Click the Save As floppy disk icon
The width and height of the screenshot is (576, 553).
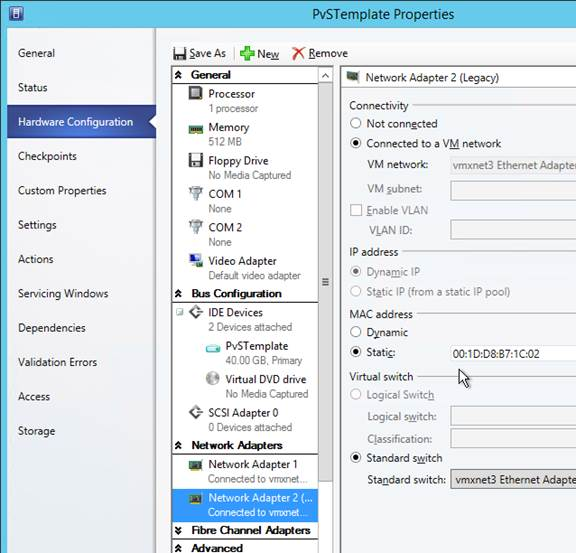click(180, 54)
